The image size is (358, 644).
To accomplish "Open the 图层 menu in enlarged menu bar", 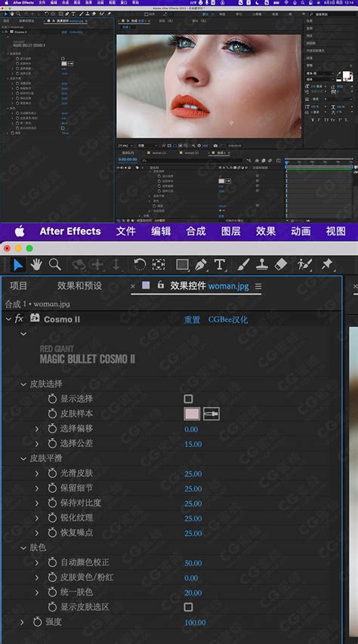I will (x=231, y=231).
